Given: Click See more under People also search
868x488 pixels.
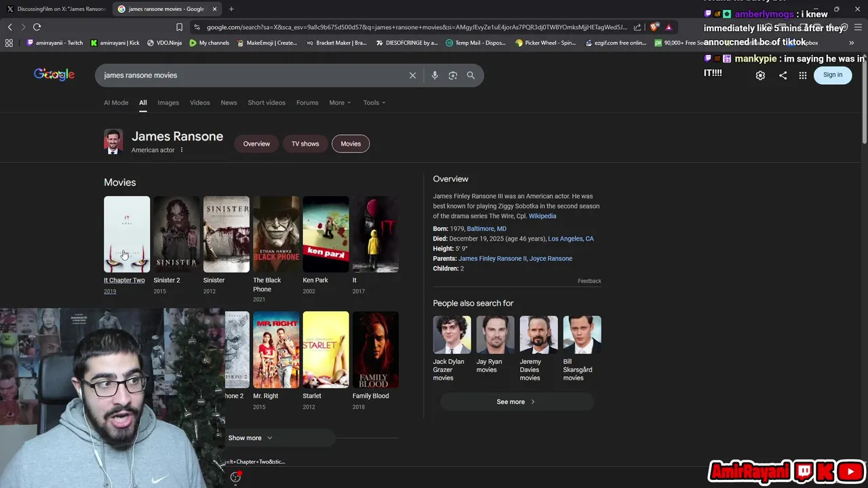Looking at the screenshot, I should click(516, 402).
